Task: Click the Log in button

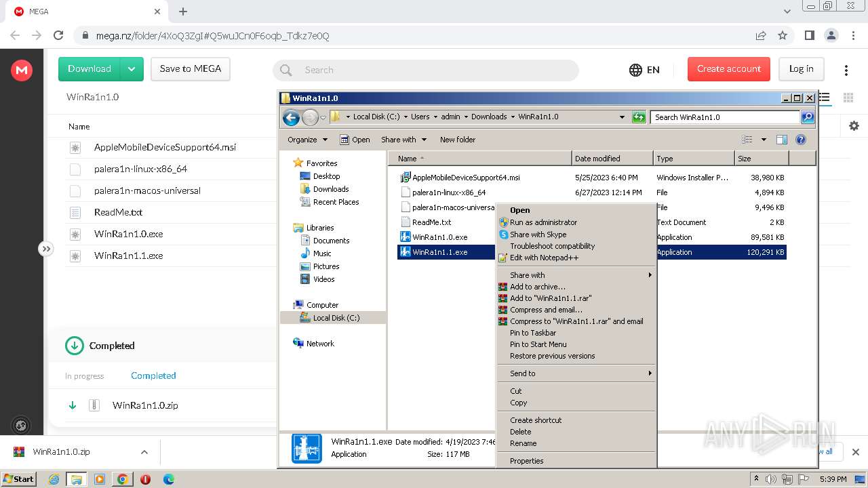Action: point(801,69)
